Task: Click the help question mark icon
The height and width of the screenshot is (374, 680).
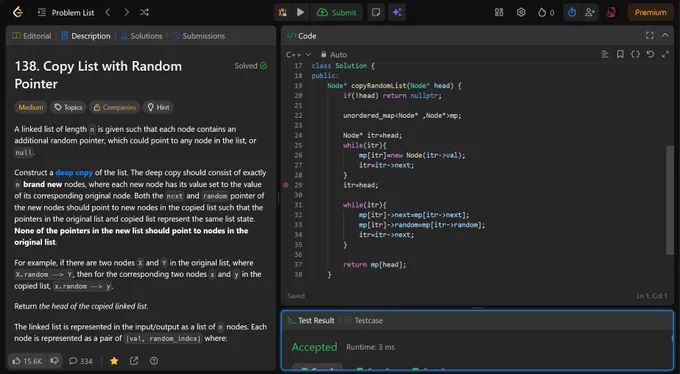Action: click(154, 361)
